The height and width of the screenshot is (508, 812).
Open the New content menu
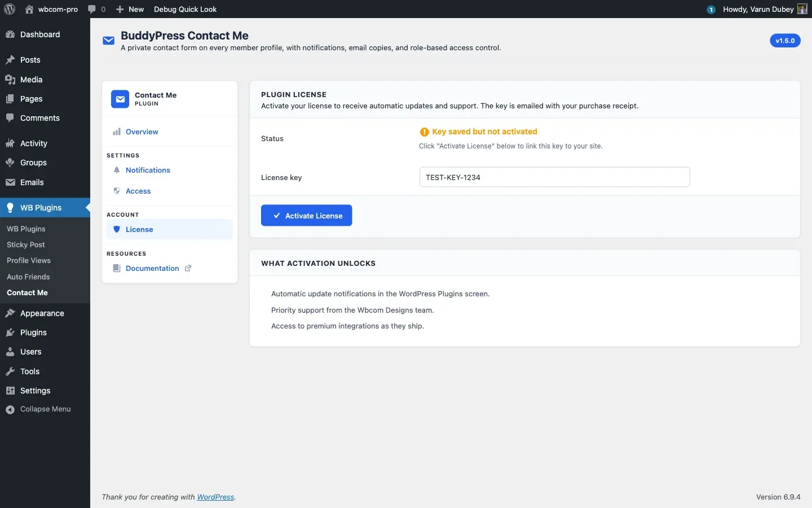[130, 9]
